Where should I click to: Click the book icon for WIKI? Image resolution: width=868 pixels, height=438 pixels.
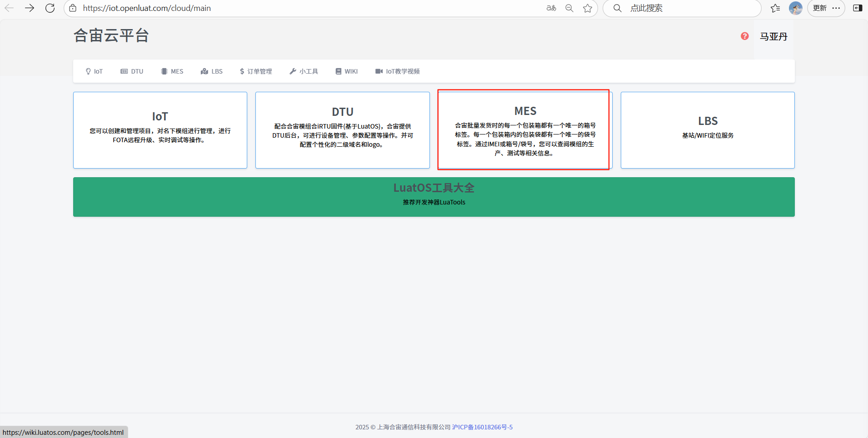(x=339, y=71)
